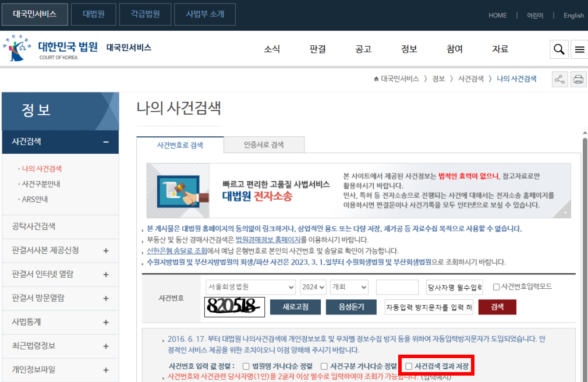Click the print page icon

pos(578,79)
